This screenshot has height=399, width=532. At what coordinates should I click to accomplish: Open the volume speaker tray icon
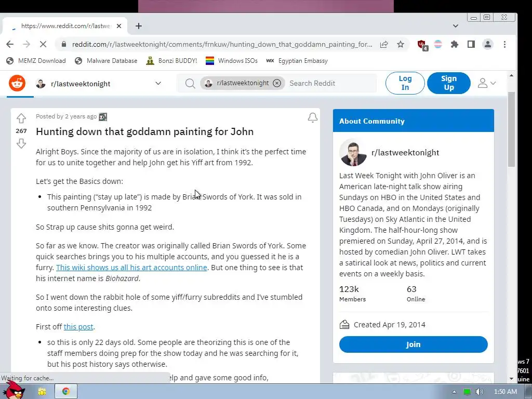click(x=479, y=392)
